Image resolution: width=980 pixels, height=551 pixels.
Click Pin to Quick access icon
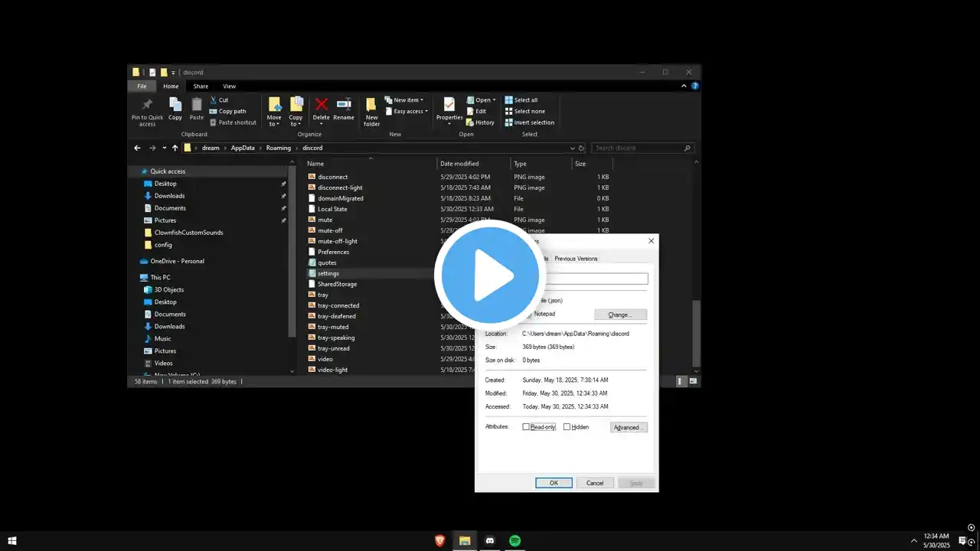tap(147, 105)
